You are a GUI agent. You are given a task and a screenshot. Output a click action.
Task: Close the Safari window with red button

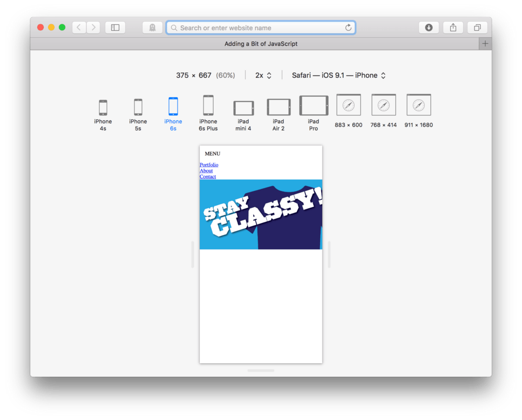(40, 28)
